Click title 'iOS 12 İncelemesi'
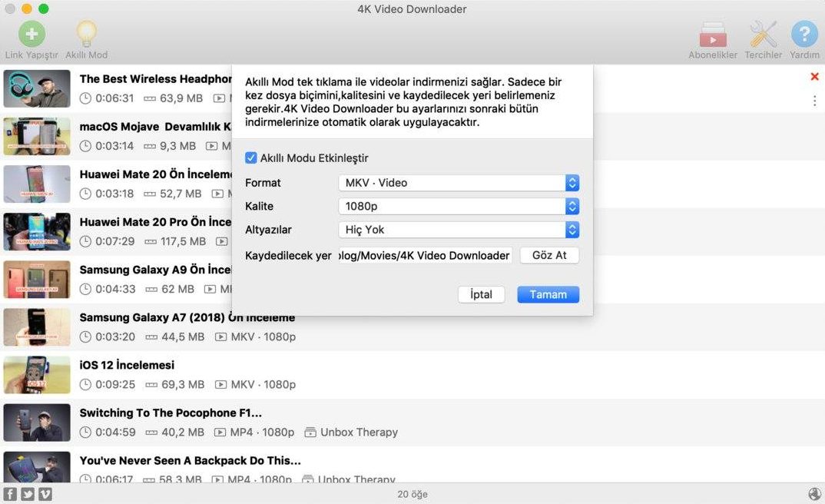Screen dimensions: 825x504 click(127, 365)
